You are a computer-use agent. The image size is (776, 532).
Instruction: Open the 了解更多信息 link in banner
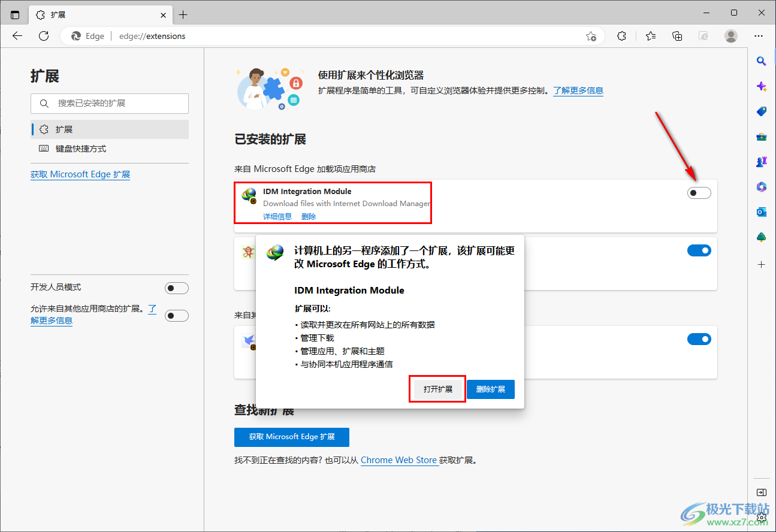point(578,90)
